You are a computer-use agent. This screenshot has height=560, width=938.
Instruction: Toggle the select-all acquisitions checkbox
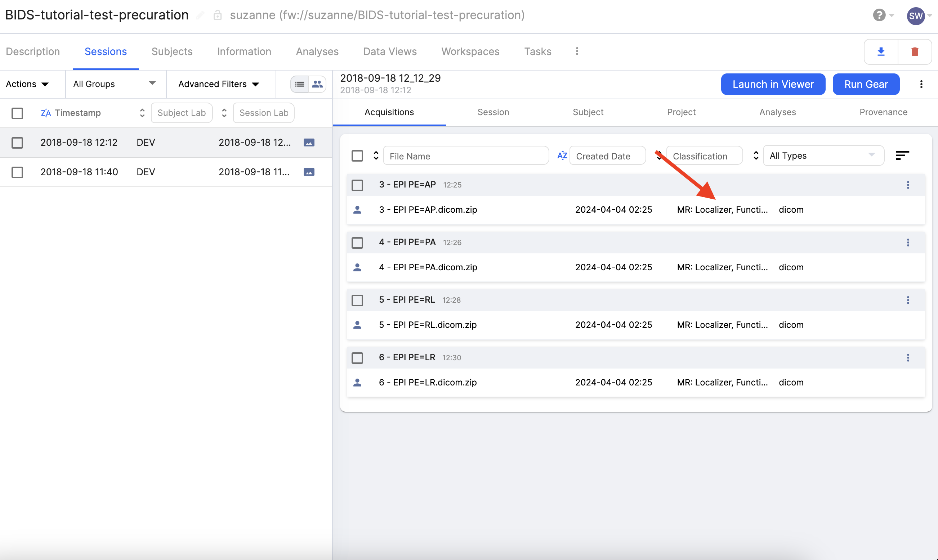357,156
